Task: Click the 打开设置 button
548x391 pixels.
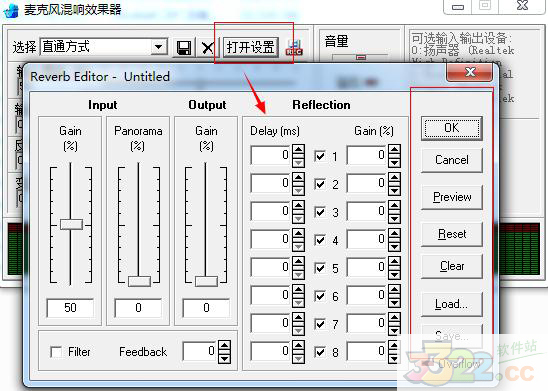Action: (251, 47)
